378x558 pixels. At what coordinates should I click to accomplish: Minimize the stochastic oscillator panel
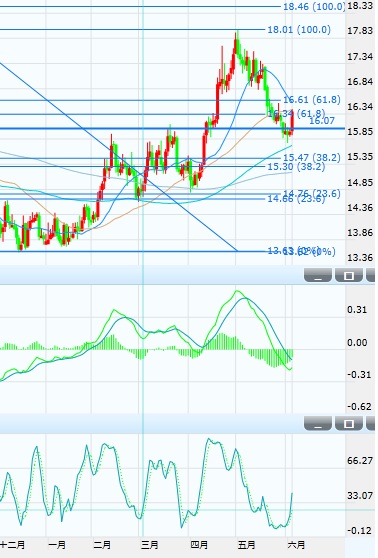[318, 423]
